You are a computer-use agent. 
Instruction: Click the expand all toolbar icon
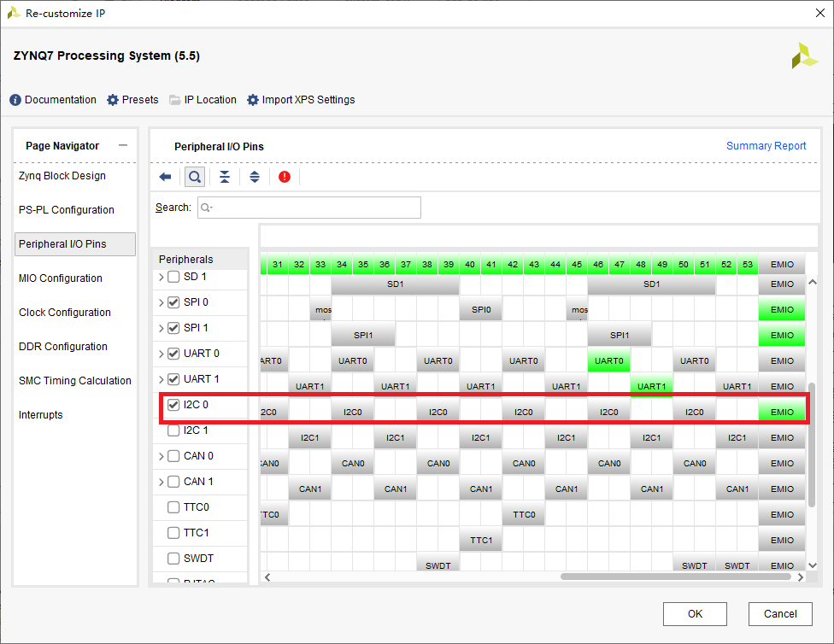point(255,177)
